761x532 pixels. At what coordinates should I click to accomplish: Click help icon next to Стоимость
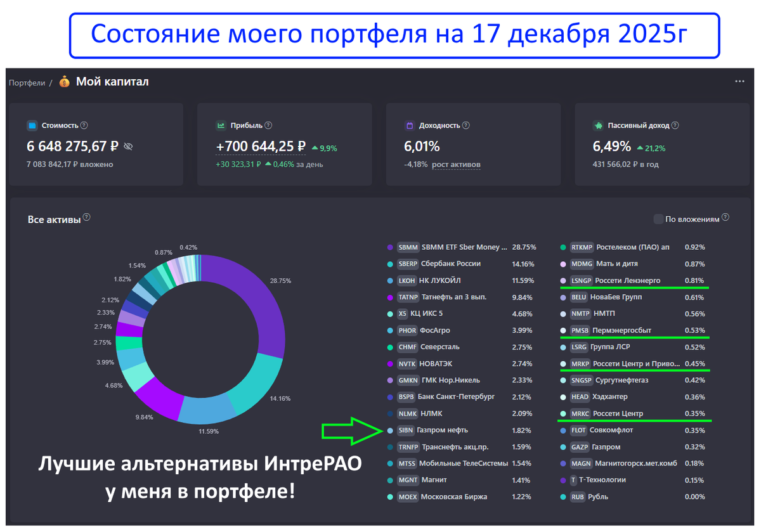pyautogui.click(x=84, y=126)
